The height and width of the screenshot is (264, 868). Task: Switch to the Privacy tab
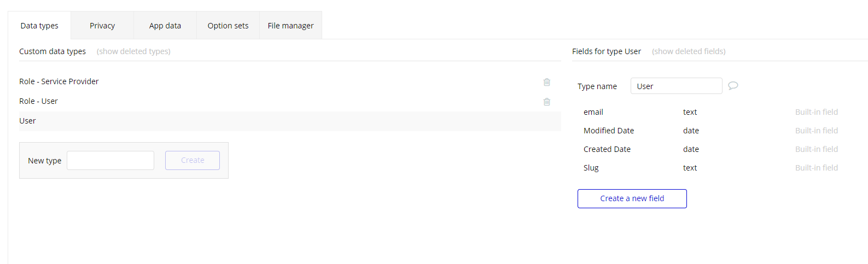click(x=102, y=25)
